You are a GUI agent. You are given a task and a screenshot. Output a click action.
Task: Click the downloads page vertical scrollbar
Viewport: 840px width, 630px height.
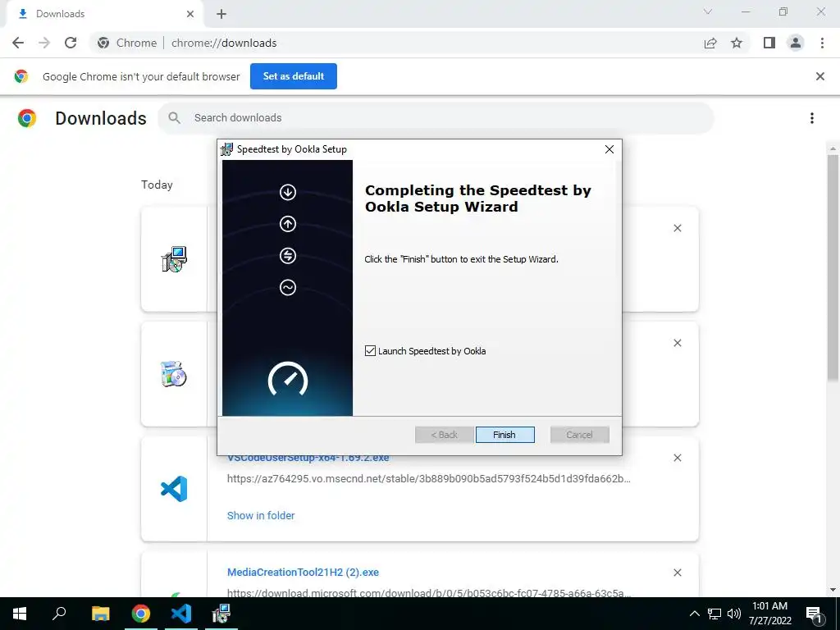tap(833, 268)
